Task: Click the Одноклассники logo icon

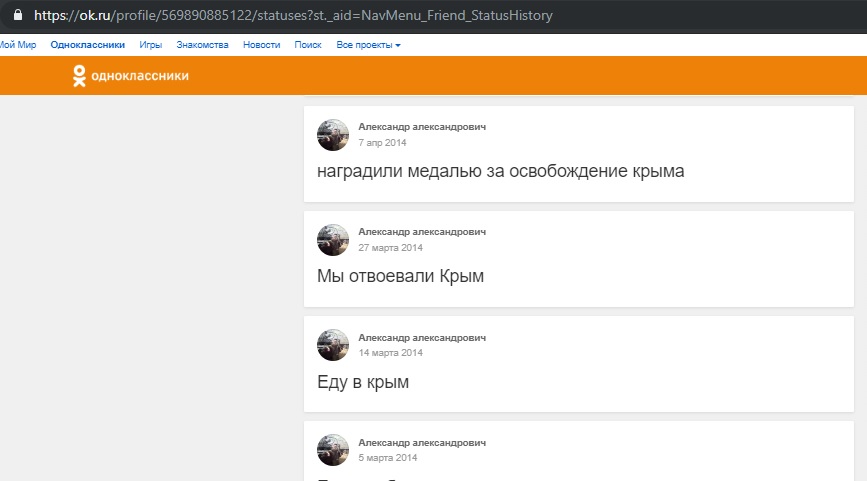Action: tap(79, 76)
